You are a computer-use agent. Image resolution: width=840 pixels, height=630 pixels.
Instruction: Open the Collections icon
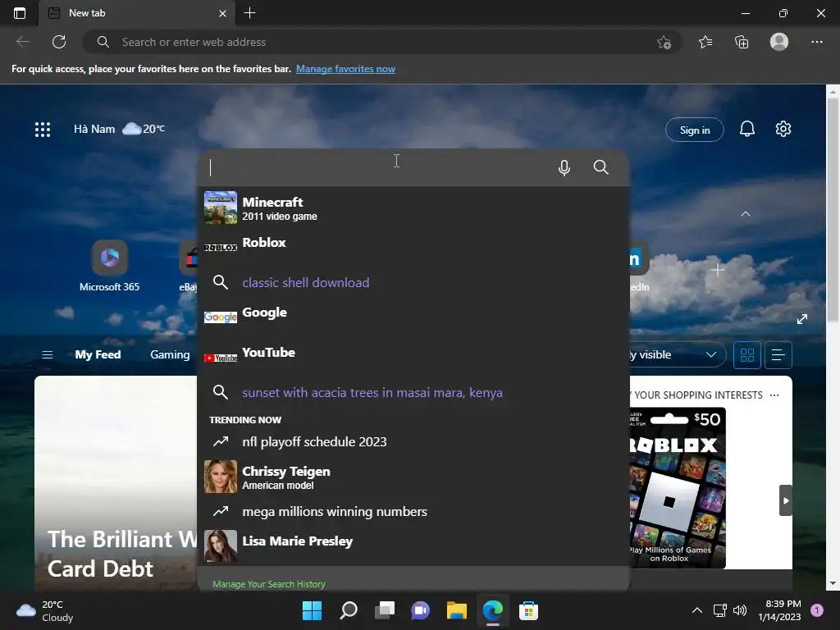[x=742, y=42]
